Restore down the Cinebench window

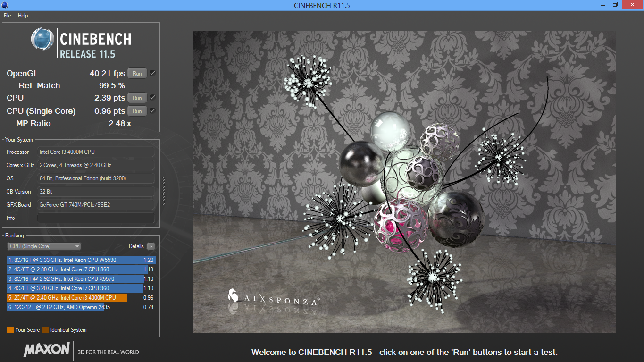615,5
